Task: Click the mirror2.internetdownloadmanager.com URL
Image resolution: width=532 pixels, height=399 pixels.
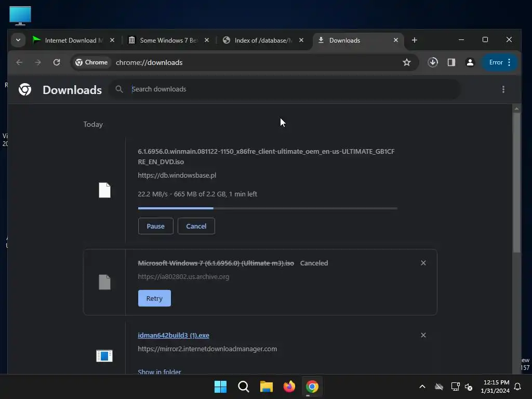Action: [207, 349]
